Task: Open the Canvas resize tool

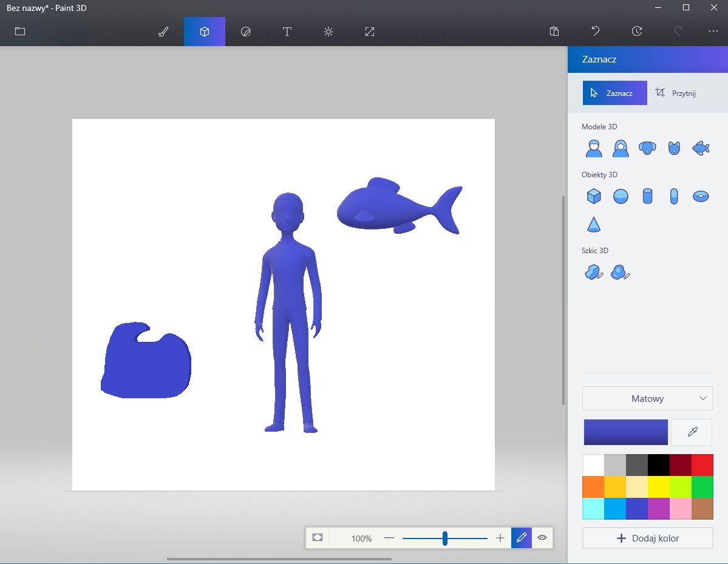Action: coord(370,32)
